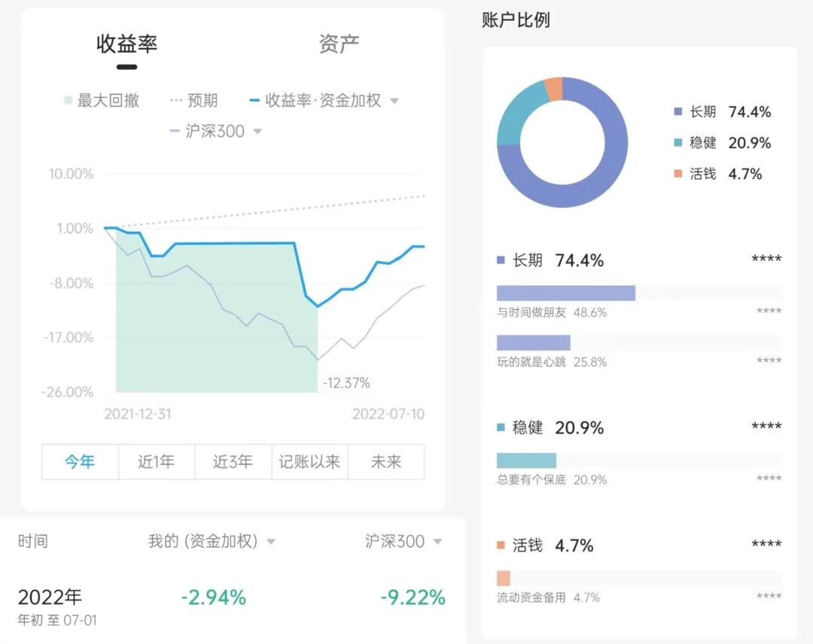813x644 pixels.
Task: Select the 近3年 time range
Action: (233, 462)
